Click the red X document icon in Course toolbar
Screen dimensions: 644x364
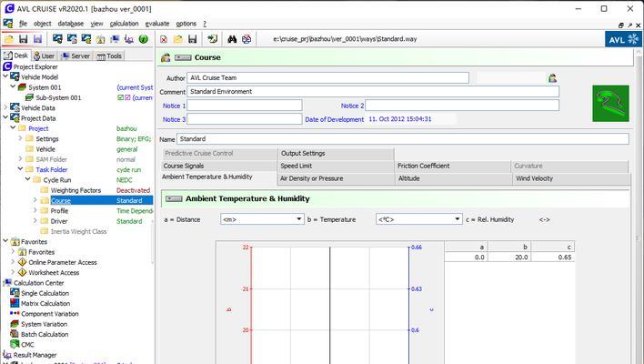click(x=164, y=39)
